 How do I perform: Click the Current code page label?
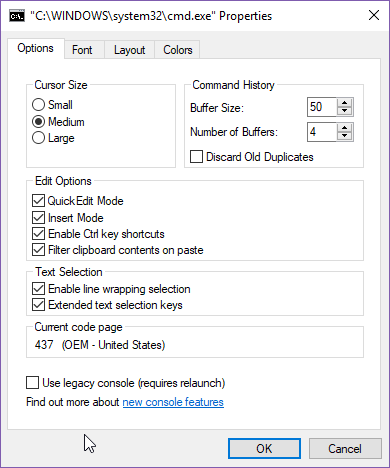[x=78, y=327]
